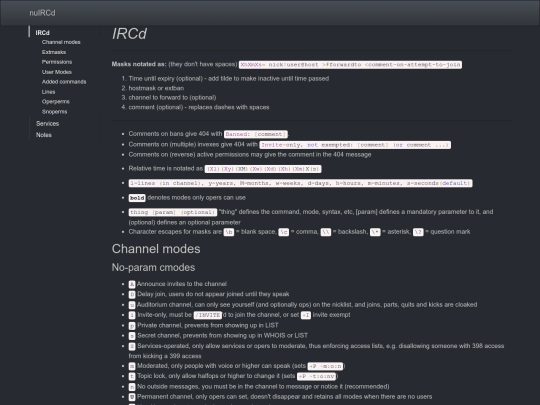Open the Lines sidebar link
The height and width of the screenshot is (405, 540).
click(48, 92)
